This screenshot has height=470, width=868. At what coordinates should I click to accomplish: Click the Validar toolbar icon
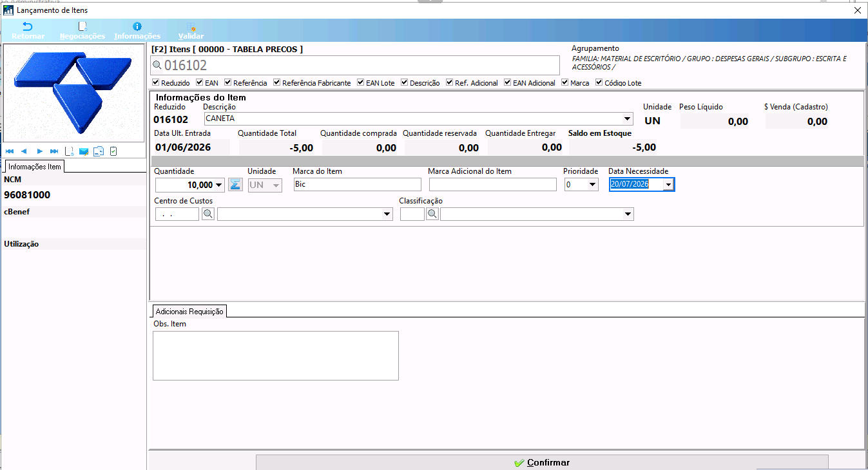(x=191, y=30)
